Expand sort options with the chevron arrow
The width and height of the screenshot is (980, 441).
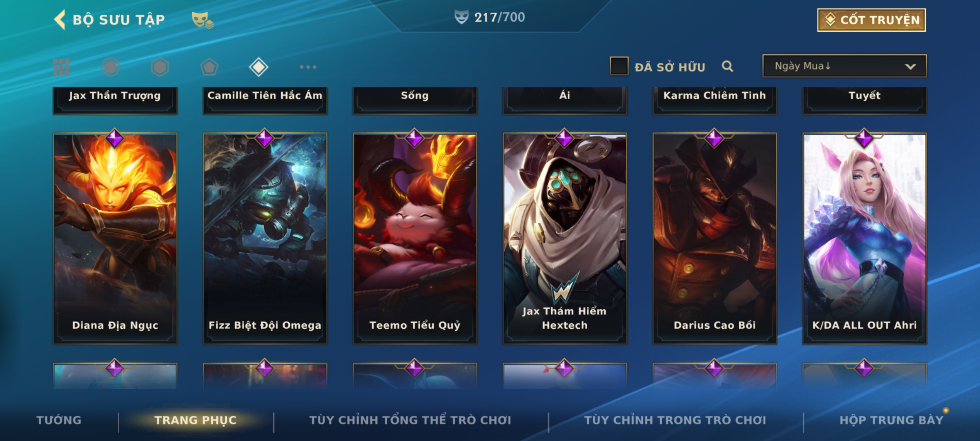910,67
